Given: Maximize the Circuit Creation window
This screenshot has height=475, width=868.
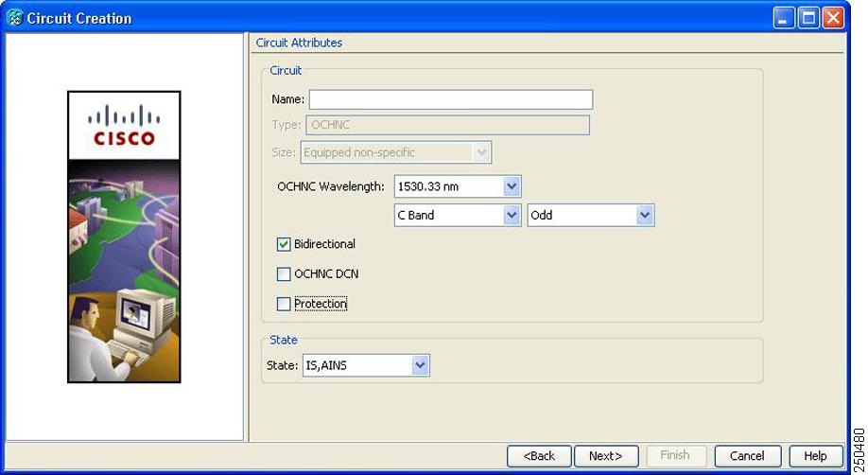Looking at the screenshot, I should coord(808,18).
